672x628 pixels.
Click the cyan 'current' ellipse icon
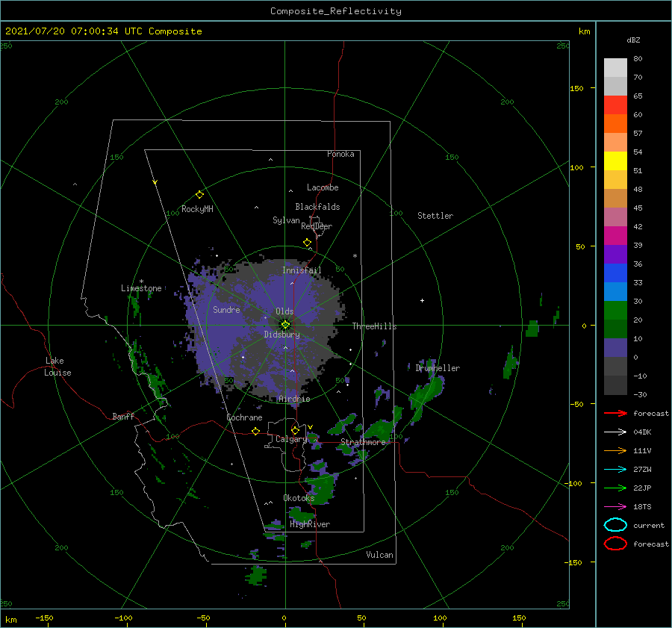coord(615,525)
